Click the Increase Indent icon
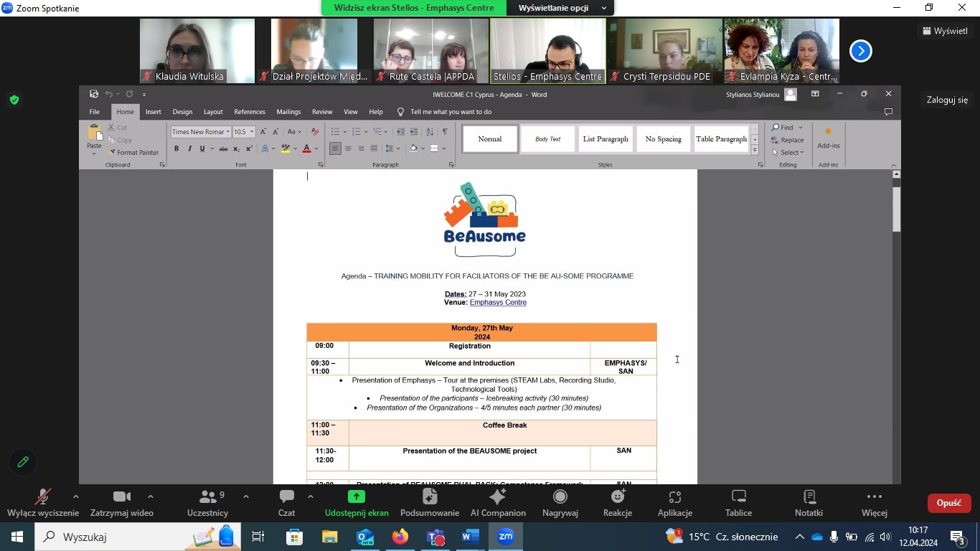 (x=414, y=131)
